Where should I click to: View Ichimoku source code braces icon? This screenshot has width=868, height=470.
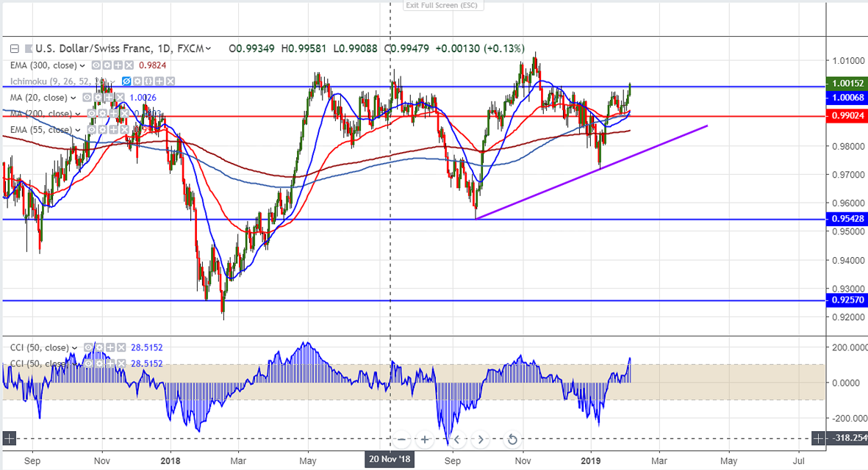click(148, 82)
